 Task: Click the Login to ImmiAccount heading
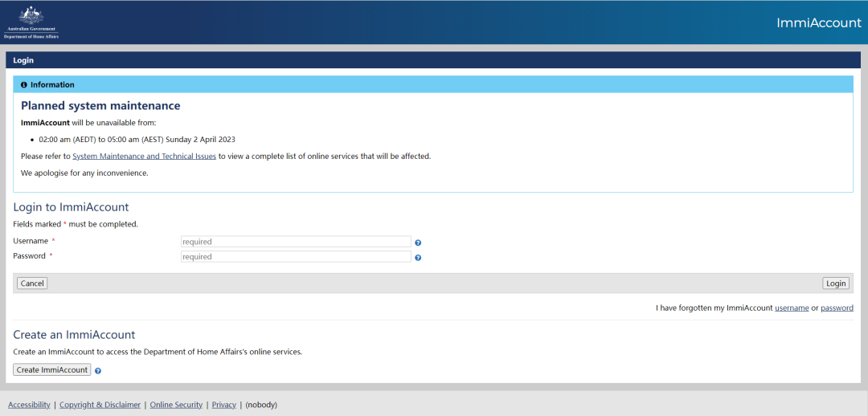click(x=71, y=207)
